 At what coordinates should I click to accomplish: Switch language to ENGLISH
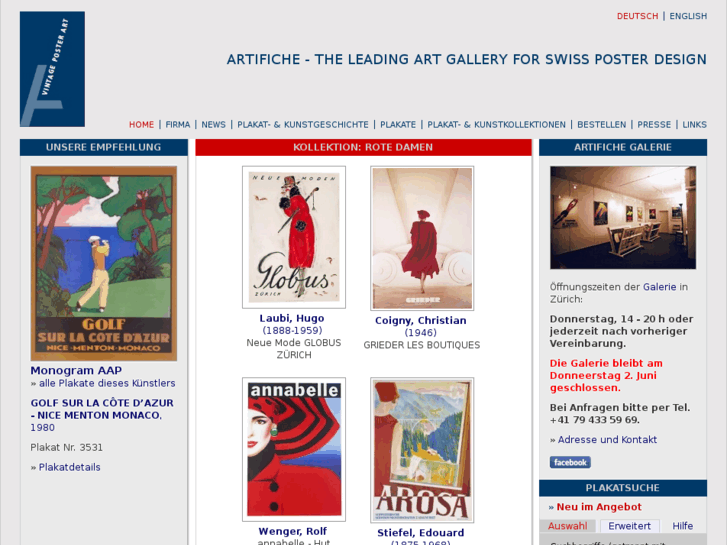[688, 16]
